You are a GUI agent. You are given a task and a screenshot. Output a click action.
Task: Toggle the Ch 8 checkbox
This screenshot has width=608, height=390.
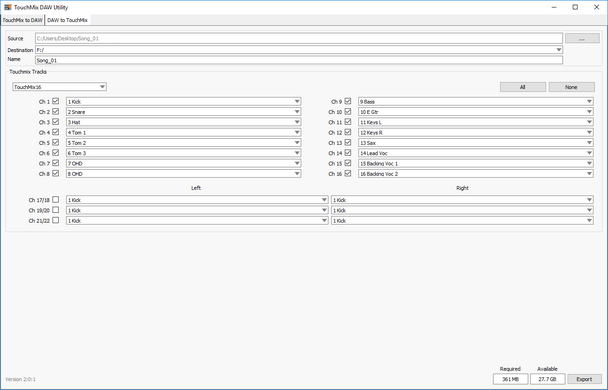click(x=55, y=174)
